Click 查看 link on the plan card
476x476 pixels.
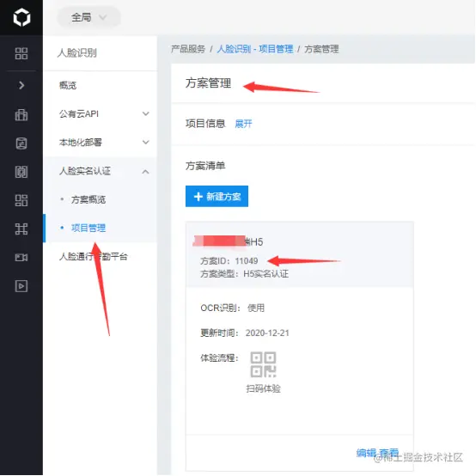click(x=388, y=453)
